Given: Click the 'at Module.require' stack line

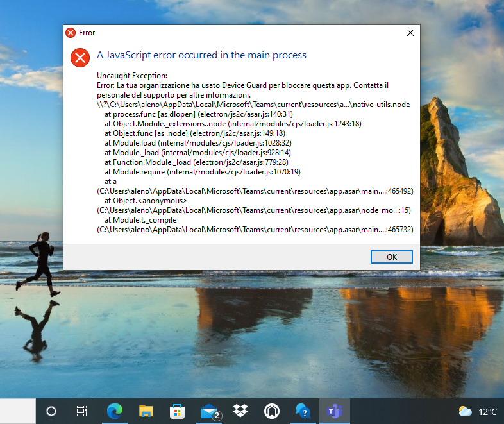Looking at the screenshot, I should [x=203, y=172].
